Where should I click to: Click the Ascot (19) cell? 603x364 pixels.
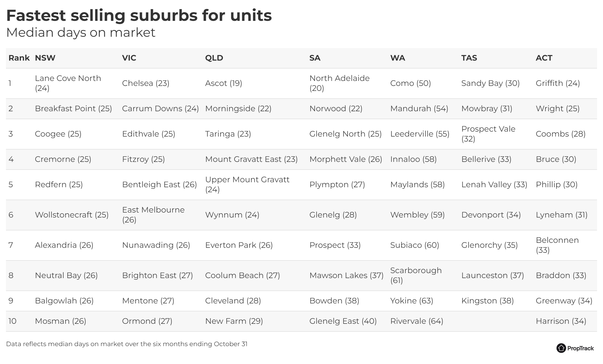pyautogui.click(x=224, y=83)
